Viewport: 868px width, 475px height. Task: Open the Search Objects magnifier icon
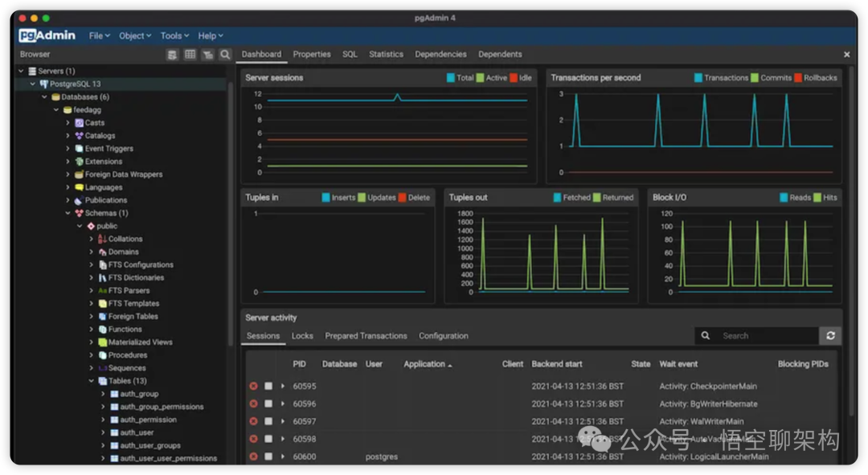225,55
